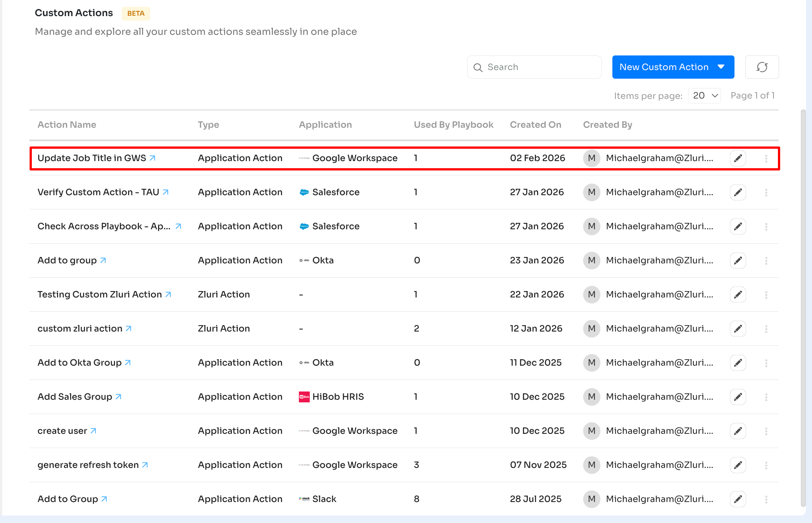The height and width of the screenshot is (523, 812).
Task: Open the Items per page selector
Action: pos(705,96)
